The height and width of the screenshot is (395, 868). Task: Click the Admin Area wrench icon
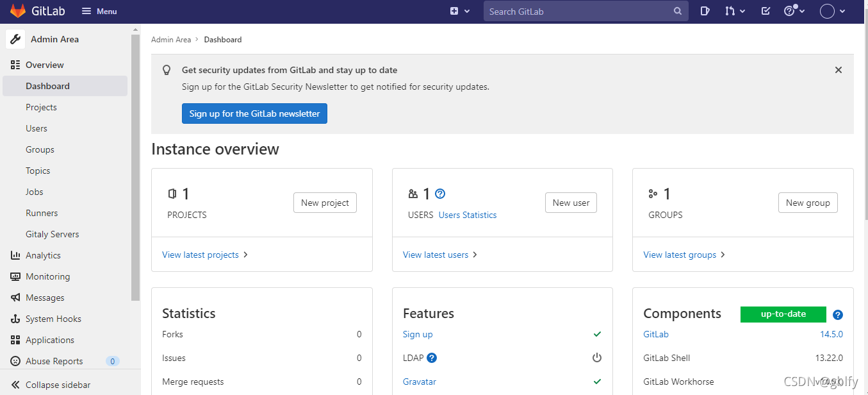click(15, 39)
